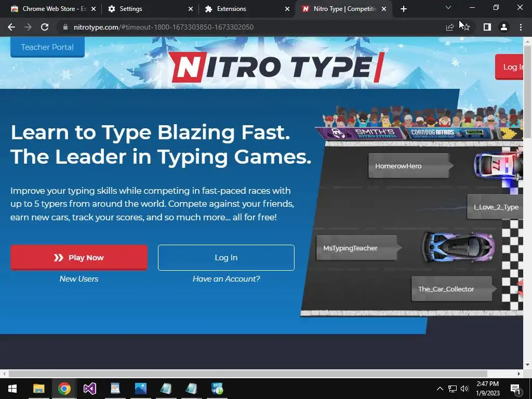Screen dimensions: 532x399
Task: Click the Nitro Type logo
Action: pyautogui.click(x=276, y=67)
